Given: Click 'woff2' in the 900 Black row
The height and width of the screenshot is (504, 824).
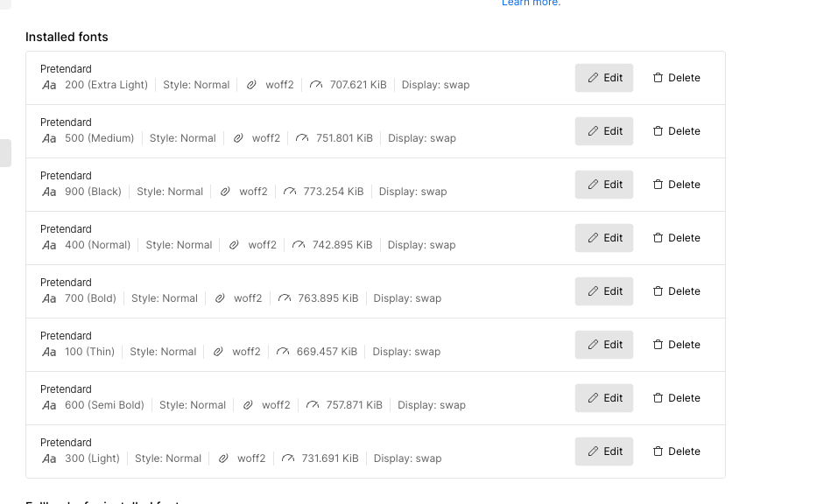Looking at the screenshot, I should (253, 192).
